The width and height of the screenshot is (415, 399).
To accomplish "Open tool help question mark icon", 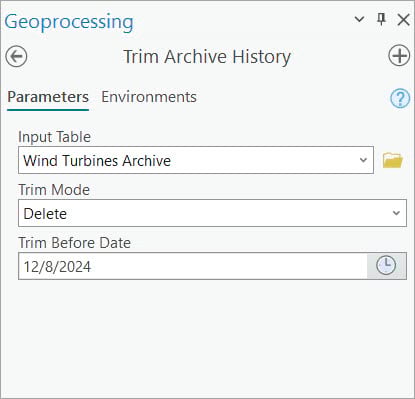I will click(x=400, y=98).
